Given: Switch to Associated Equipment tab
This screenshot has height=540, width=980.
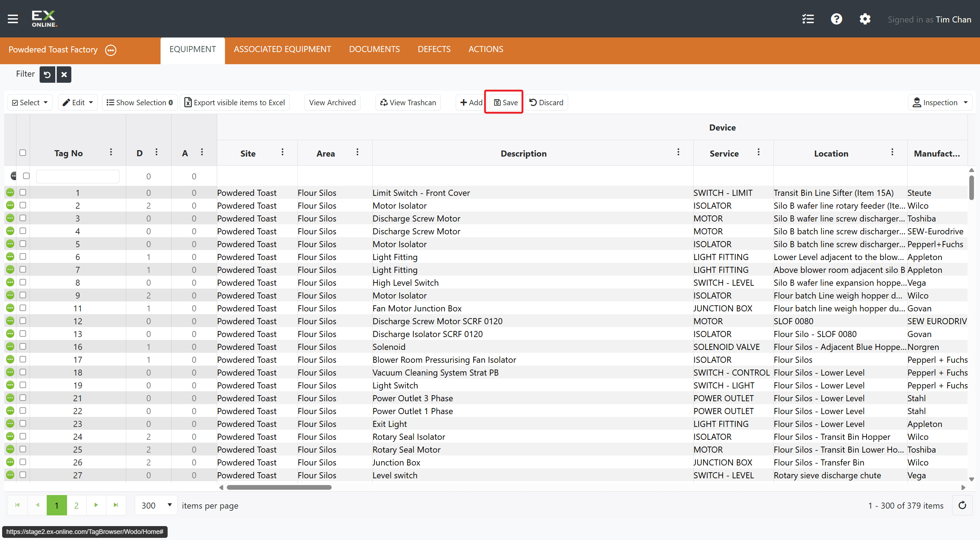Looking at the screenshot, I should point(282,49).
